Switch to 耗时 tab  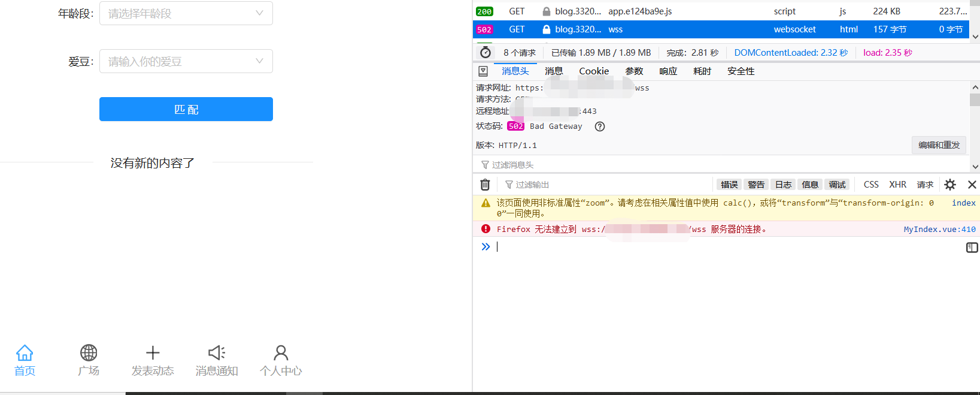702,71
